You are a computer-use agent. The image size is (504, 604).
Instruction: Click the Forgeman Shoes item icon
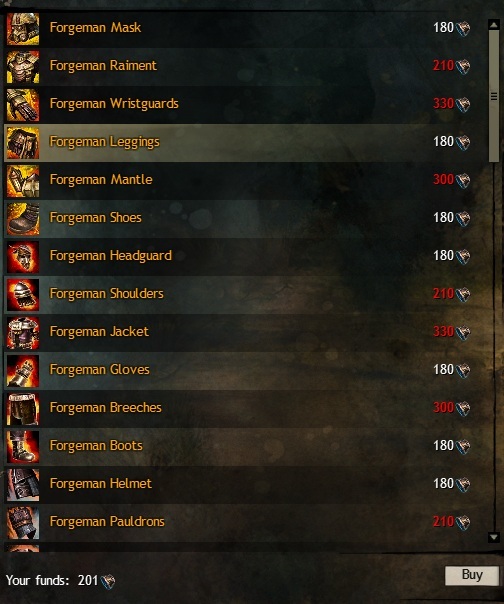pyautogui.click(x=23, y=219)
